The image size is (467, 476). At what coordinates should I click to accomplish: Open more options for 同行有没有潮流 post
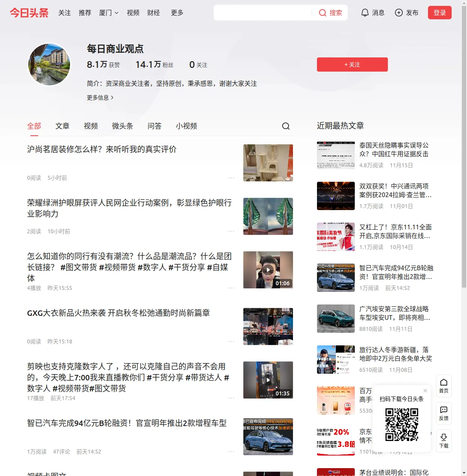pos(231,288)
